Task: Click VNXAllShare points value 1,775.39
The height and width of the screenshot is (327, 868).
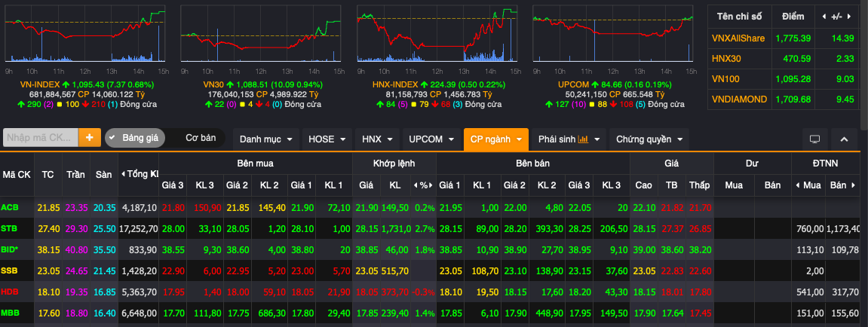Action: [793, 38]
